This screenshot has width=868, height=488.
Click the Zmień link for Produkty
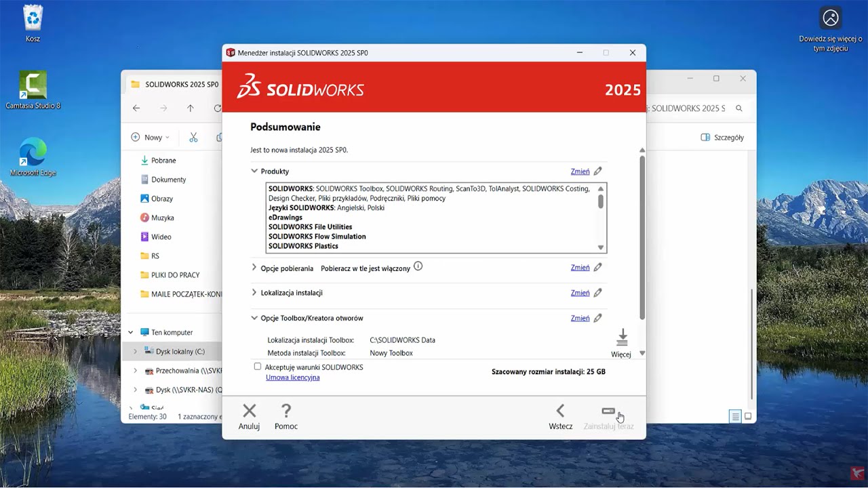coord(580,171)
